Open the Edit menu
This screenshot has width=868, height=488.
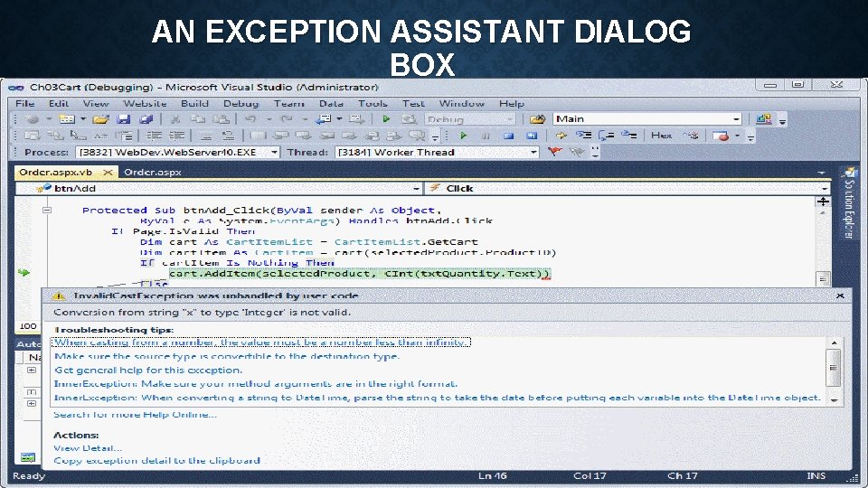(58, 103)
